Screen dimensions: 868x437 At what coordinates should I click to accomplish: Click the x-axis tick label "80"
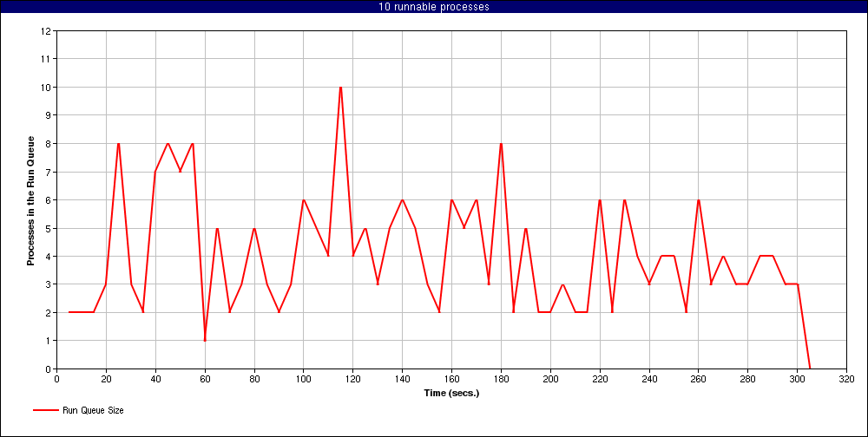[x=254, y=378]
